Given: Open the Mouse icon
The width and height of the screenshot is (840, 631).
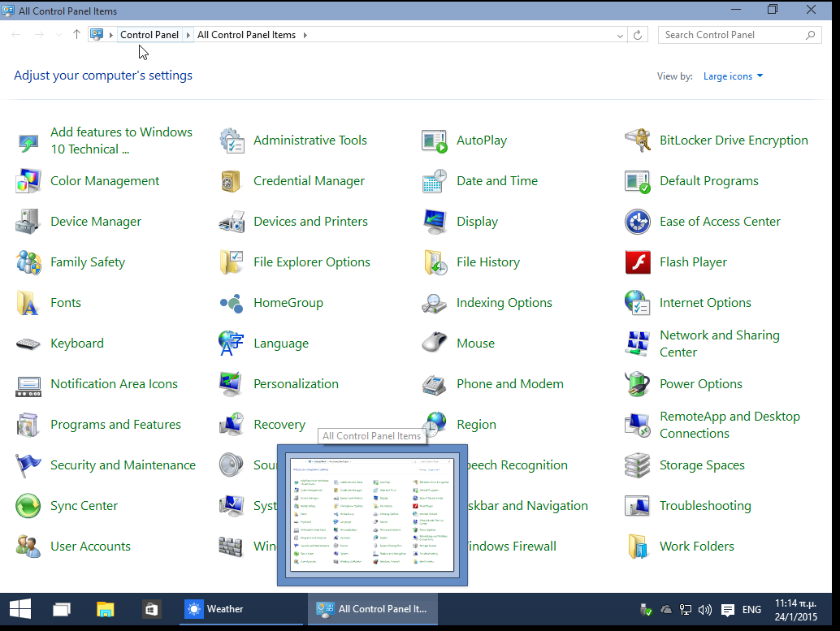Looking at the screenshot, I should [x=435, y=342].
